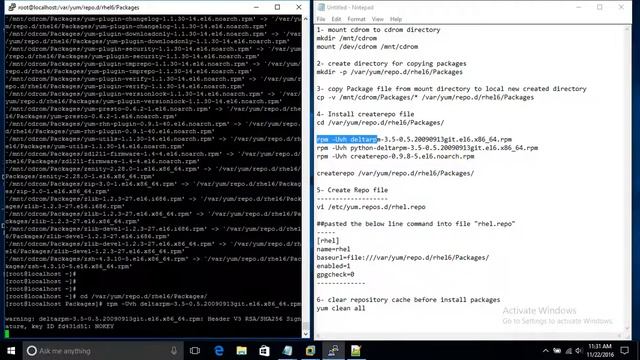The height and width of the screenshot is (360, 640).
Task: Click the green cursor in the PuTTY terminal
Action: 7,334
